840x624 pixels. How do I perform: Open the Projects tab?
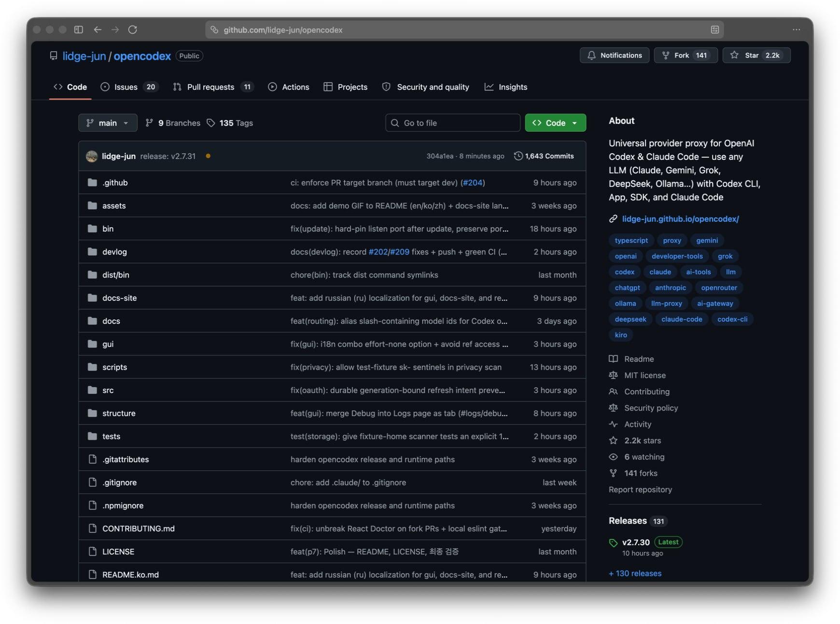pos(345,87)
